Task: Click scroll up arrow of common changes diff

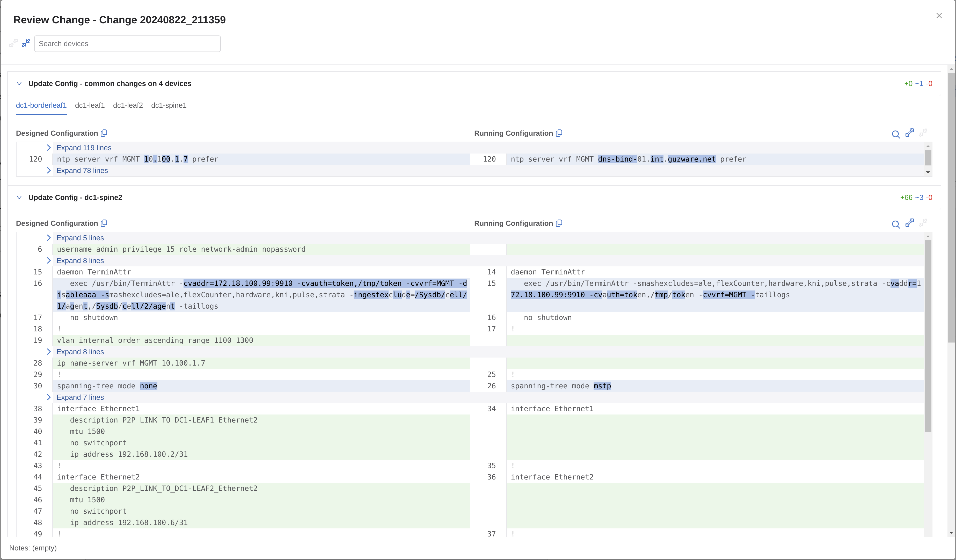Action: 928,146
